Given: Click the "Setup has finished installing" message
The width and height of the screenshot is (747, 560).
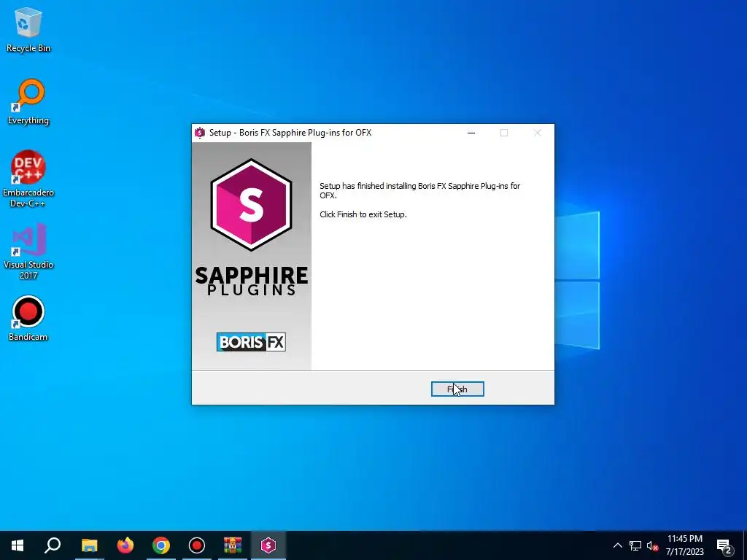Looking at the screenshot, I should 419,190.
